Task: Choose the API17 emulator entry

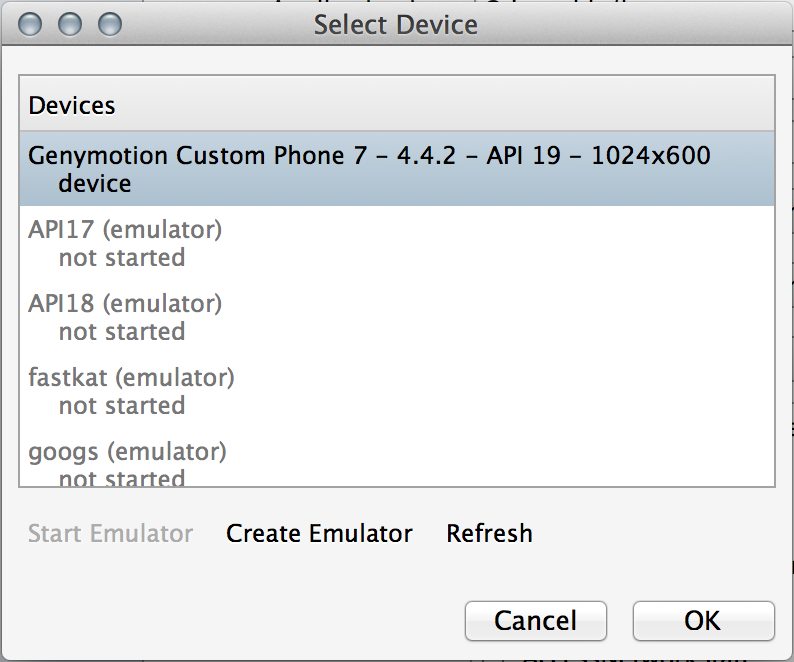Action: tap(125, 230)
